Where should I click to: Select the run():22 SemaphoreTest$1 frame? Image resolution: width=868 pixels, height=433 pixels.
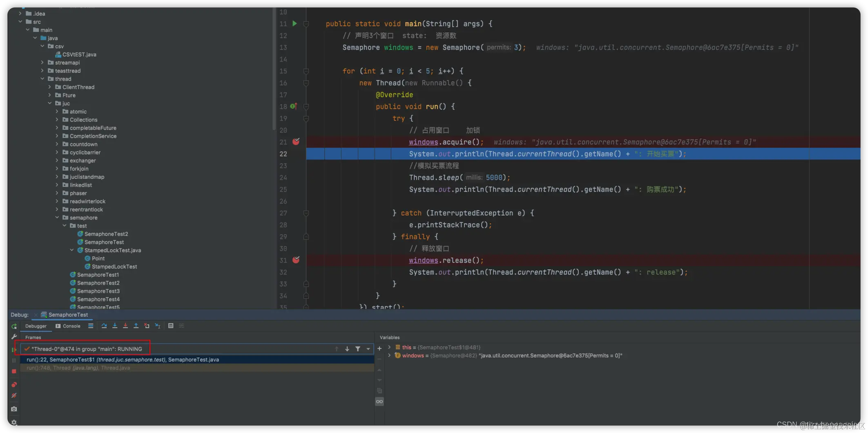coord(197,360)
